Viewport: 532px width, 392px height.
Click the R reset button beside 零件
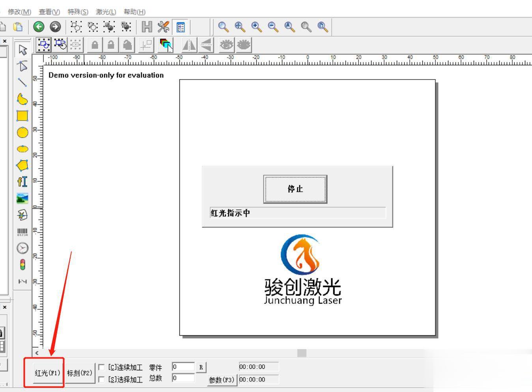click(x=201, y=367)
